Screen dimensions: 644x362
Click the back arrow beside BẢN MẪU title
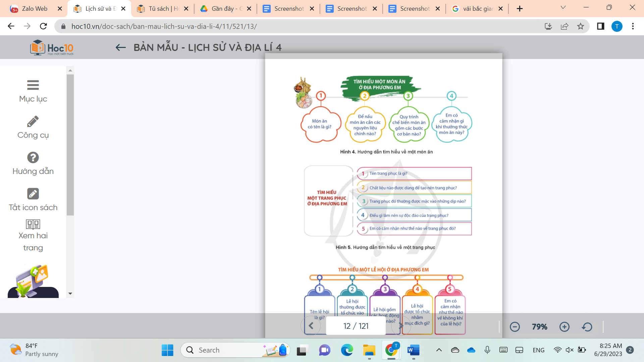[120, 47]
